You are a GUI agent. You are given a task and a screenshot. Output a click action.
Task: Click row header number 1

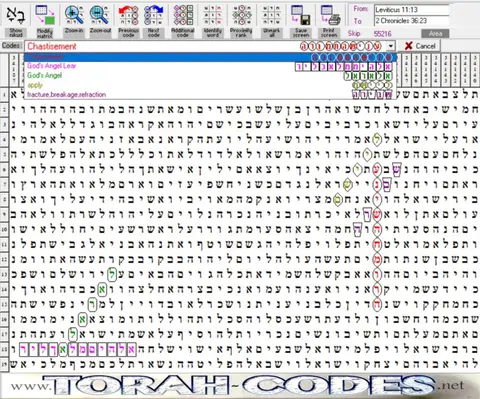click(x=4, y=95)
